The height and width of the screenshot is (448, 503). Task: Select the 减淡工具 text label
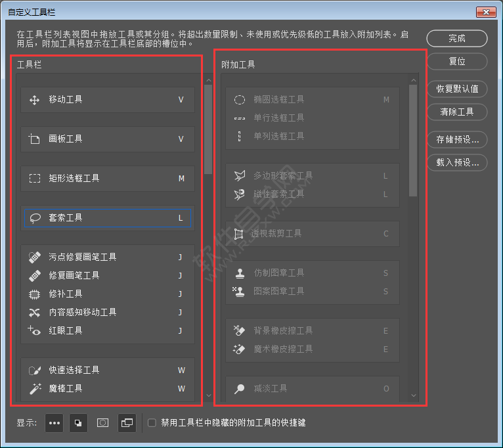[271, 389]
